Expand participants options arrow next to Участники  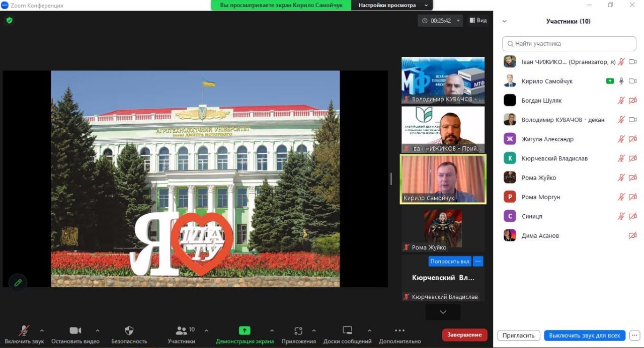[x=206, y=331]
